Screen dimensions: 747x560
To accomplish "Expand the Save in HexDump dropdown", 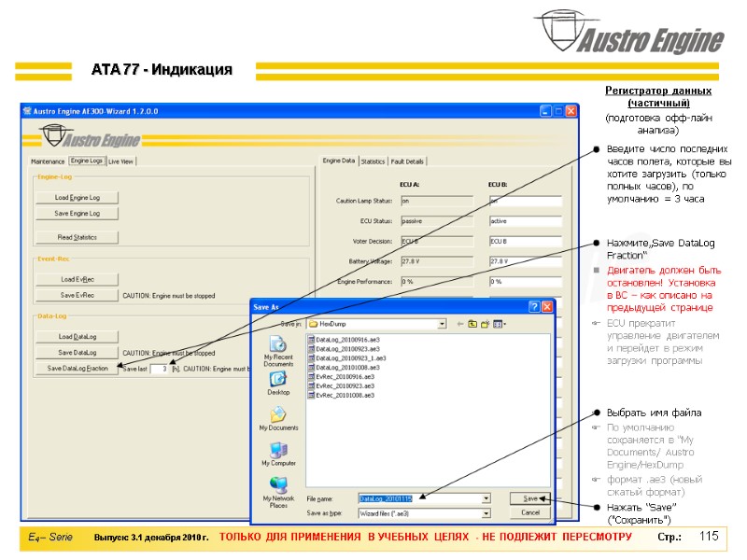I will pos(442,324).
